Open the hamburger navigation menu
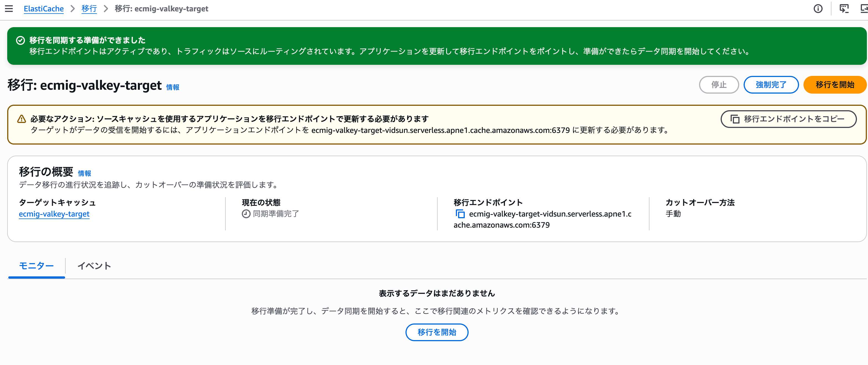Screen dimensions: 868x365 coord(9,8)
